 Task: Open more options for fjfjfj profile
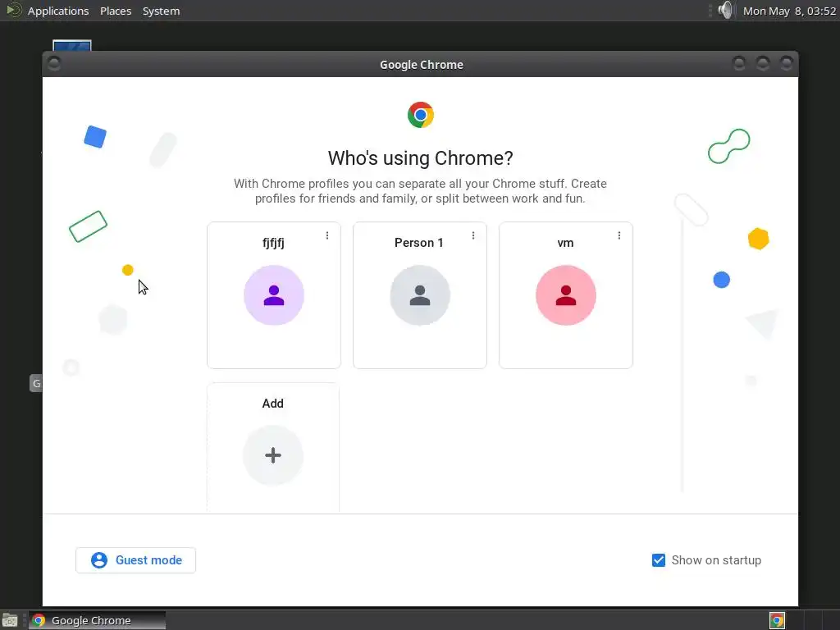(327, 235)
